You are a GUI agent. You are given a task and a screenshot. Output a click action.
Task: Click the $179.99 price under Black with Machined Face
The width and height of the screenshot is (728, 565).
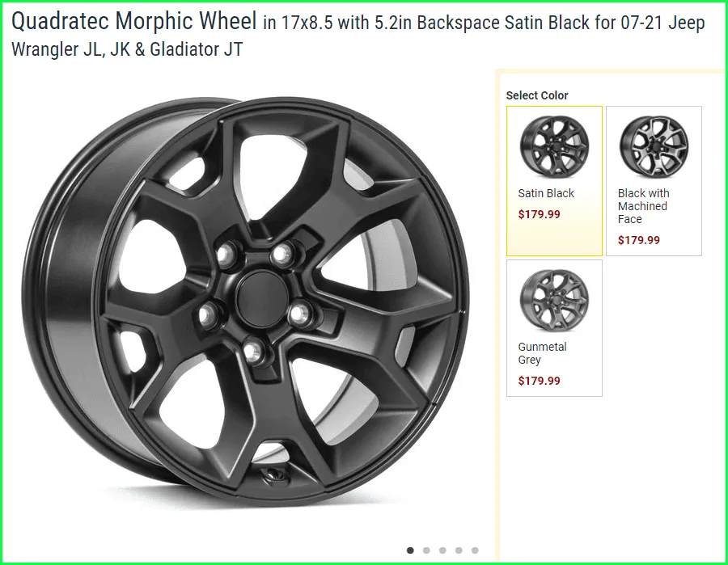tap(638, 240)
